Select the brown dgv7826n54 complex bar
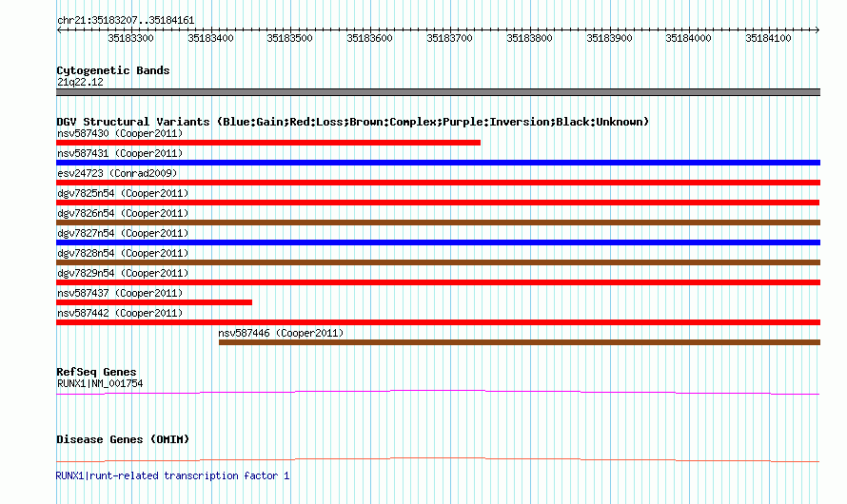Image resolution: width=847 pixels, height=504 pixels. (x=438, y=223)
